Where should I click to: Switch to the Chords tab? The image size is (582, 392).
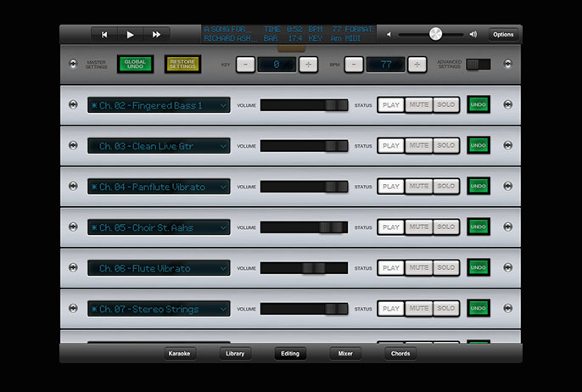400,353
